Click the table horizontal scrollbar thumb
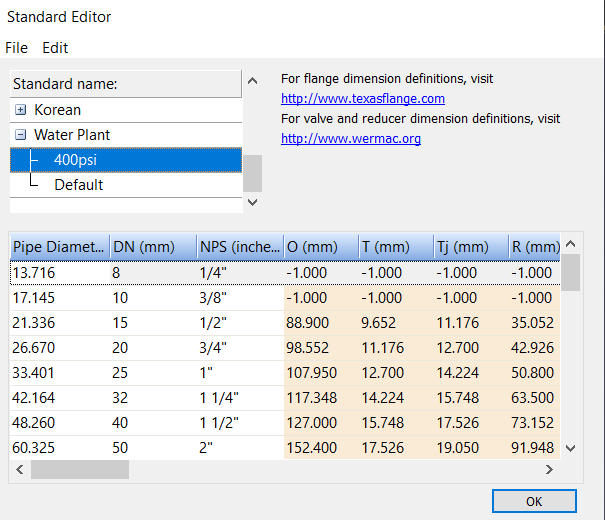Viewport: 605px width, 520px height. coord(80,469)
